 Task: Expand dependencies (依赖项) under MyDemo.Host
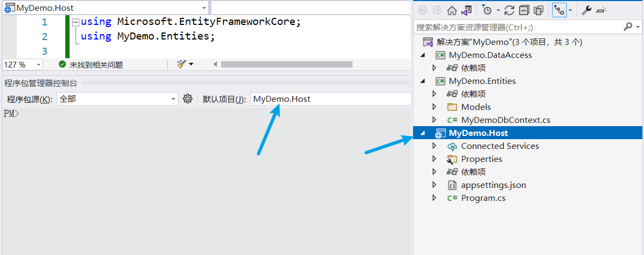pos(435,172)
